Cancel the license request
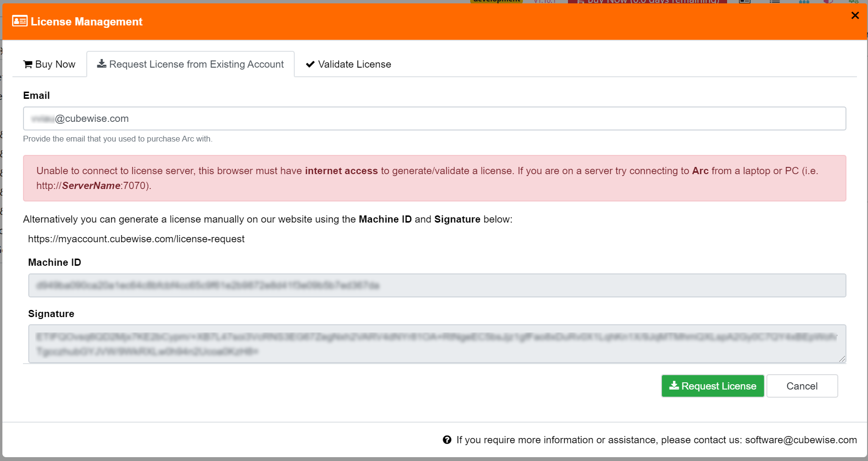Image resolution: width=868 pixels, height=461 pixels. [x=802, y=386]
